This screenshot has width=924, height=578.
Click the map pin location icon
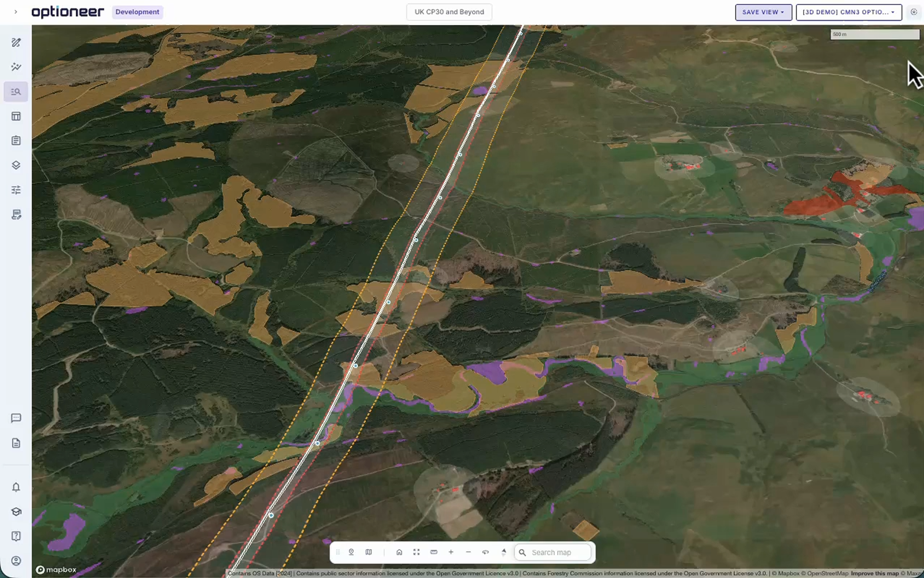pyautogui.click(x=351, y=552)
